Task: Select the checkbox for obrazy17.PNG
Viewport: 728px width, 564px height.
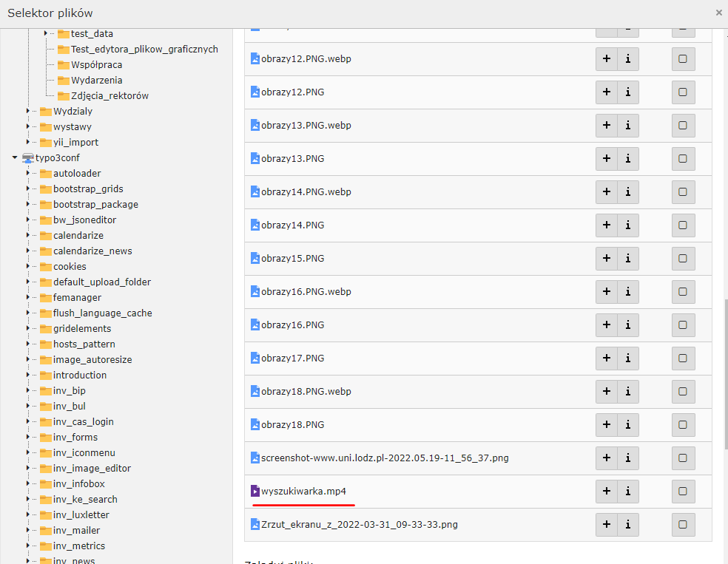Action: coord(683,359)
